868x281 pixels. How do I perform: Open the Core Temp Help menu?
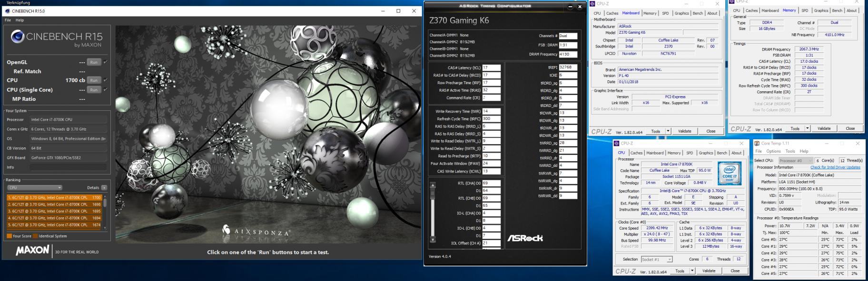pos(804,151)
